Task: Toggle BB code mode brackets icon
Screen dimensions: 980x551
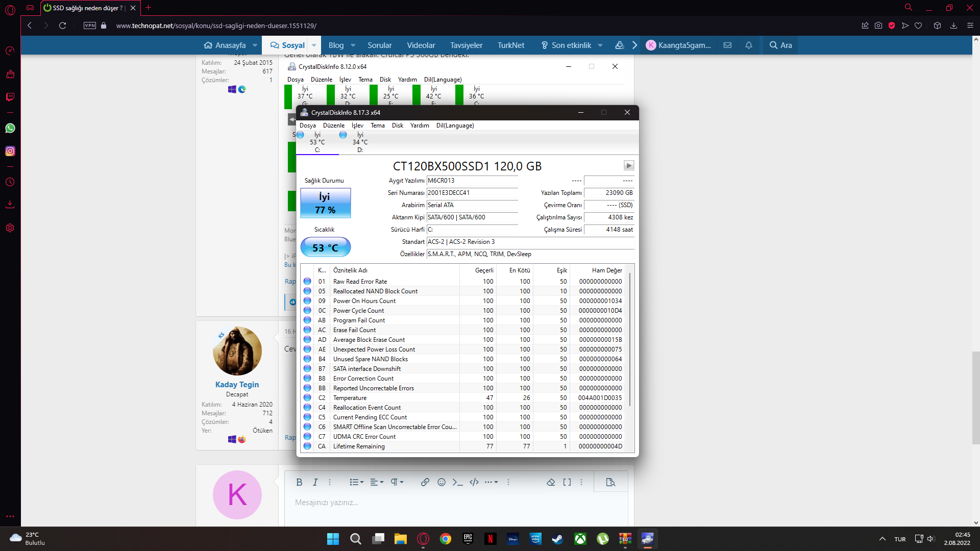Action: click(x=567, y=482)
